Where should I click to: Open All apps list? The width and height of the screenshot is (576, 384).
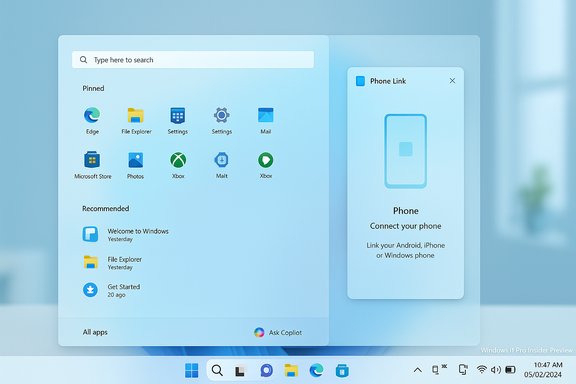95,332
